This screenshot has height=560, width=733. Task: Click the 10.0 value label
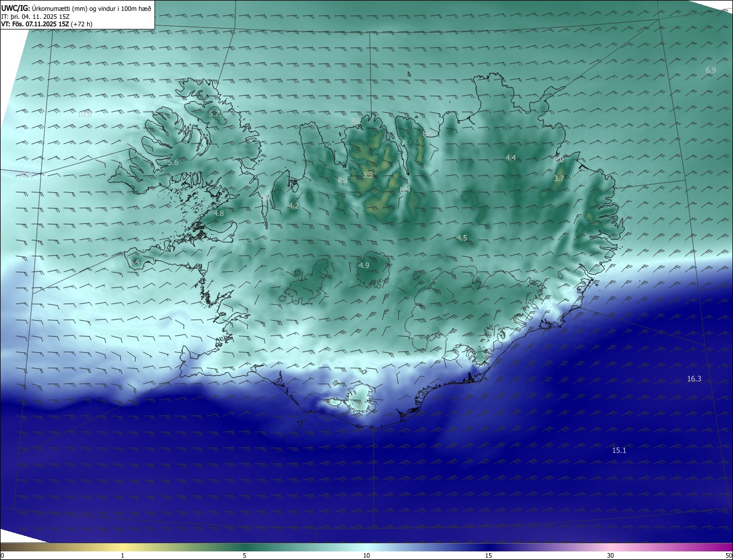coord(84,114)
